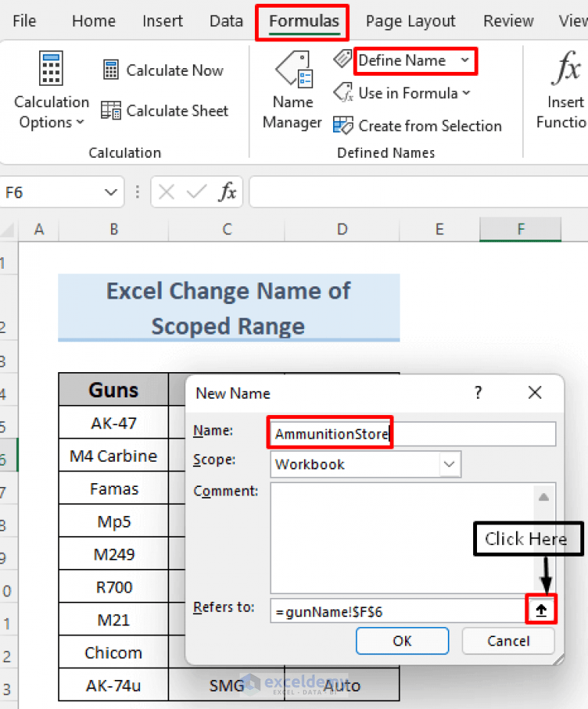The width and height of the screenshot is (588, 709).
Task: Select the M4 Carbine cell
Action: click(113, 456)
